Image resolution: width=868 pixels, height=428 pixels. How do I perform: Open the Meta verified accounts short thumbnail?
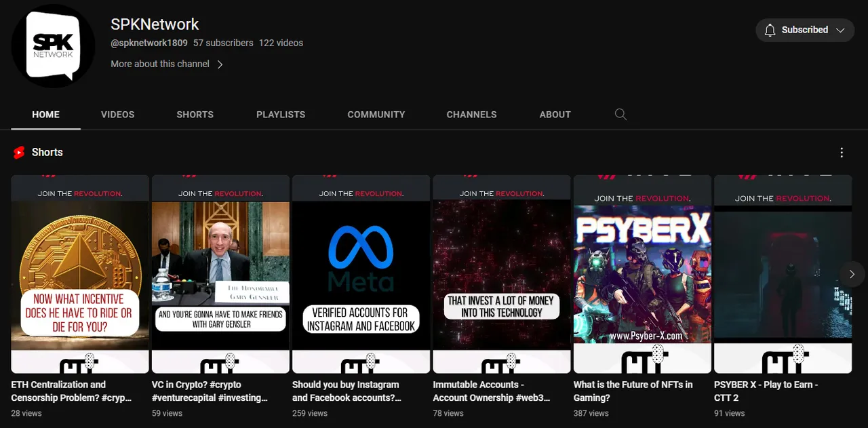coord(361,274)
